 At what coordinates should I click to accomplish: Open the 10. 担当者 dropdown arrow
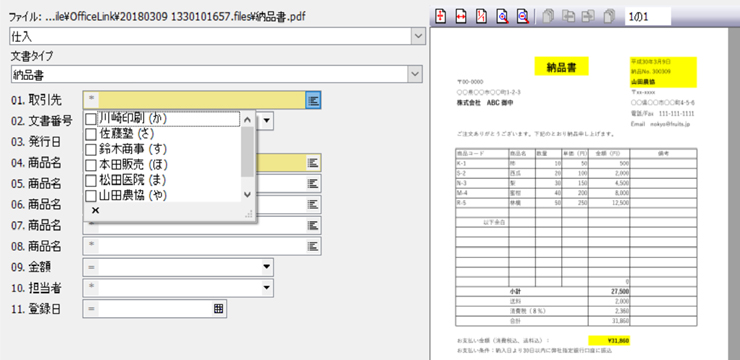[x=267, y=287]
